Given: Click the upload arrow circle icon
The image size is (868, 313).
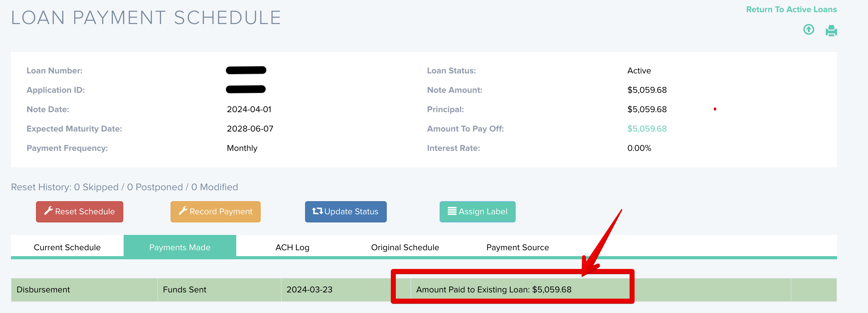Looking at the screenshot, I should click(808, 30).
